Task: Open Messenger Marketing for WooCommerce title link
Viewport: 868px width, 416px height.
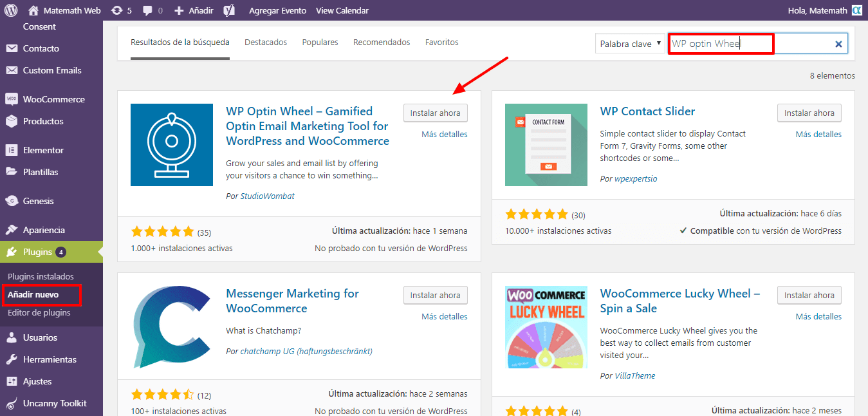Action: [293, 301]
